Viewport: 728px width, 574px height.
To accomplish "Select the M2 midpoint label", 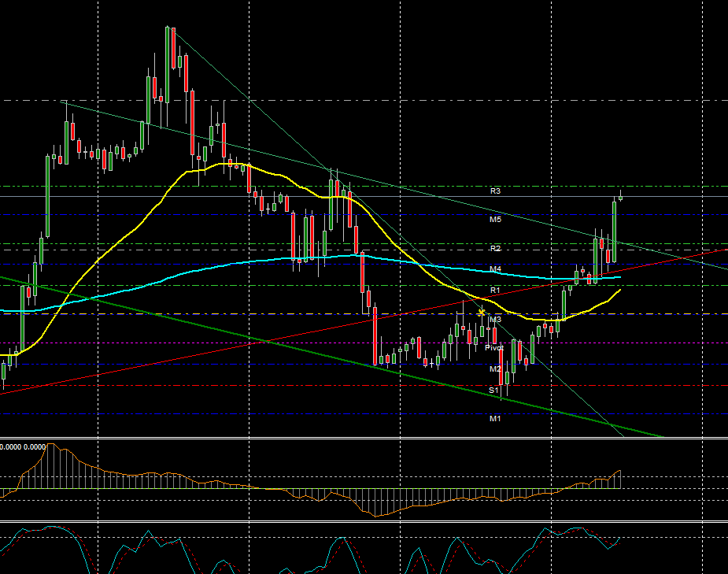I will tap(495, 369).
